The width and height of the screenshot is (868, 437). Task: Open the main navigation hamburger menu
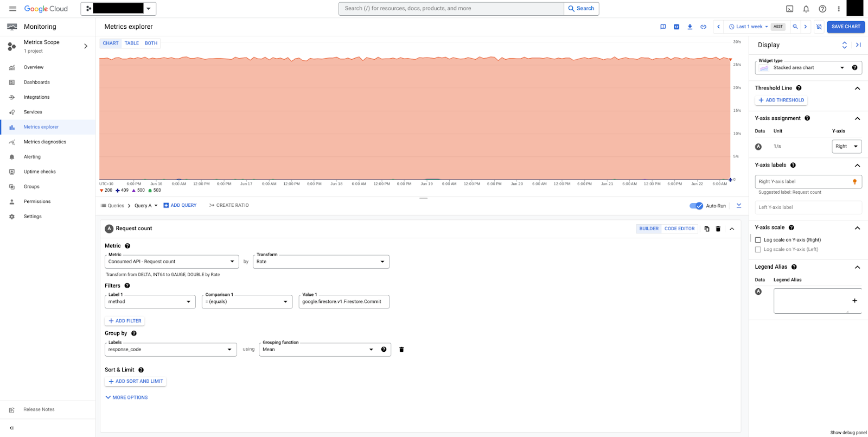pos(12,9)
